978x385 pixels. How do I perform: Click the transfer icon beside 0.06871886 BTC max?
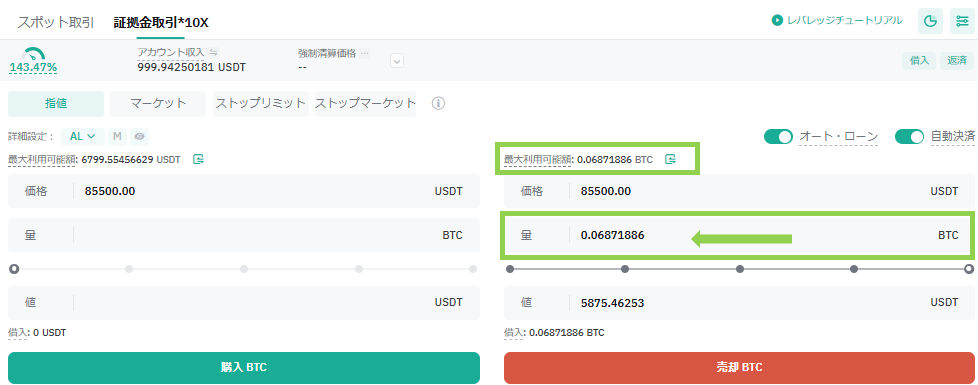[x=671, y=159]
